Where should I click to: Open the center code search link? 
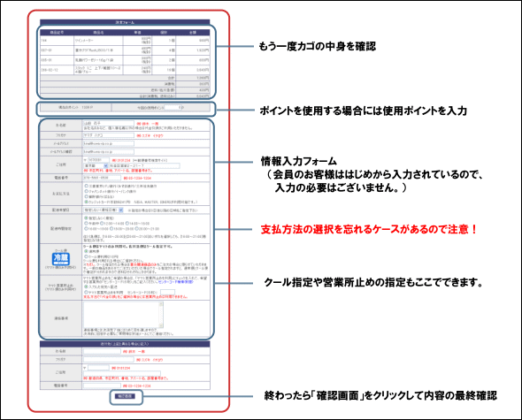pyautogui.click(x=175, y=281)
